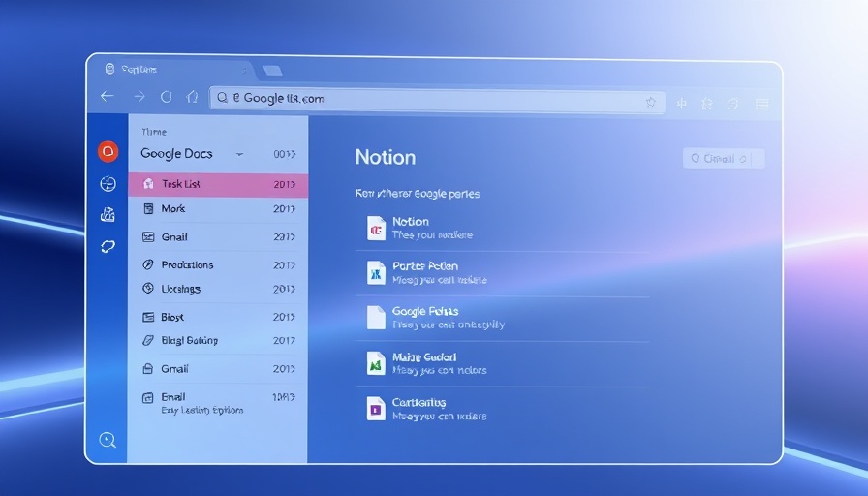Click the red circular icon in left sidebar

[x=108, y=151]
